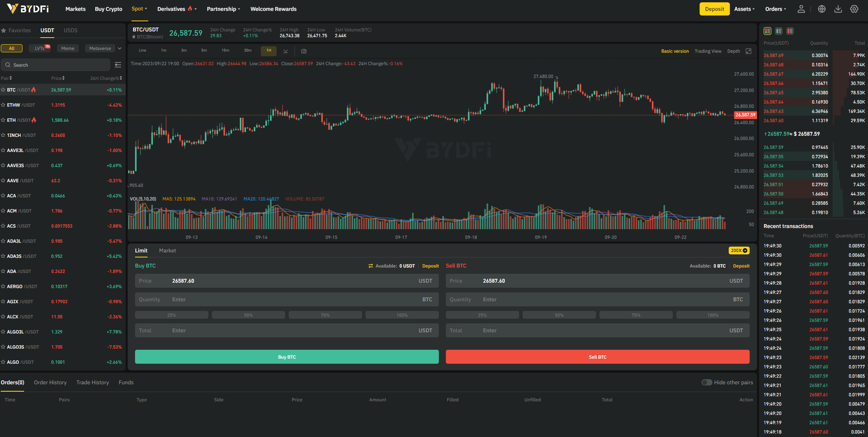Favorite the AAVE/USDT pair star
The width and height of the screenshot is (868, 437).
pos(3,181)
